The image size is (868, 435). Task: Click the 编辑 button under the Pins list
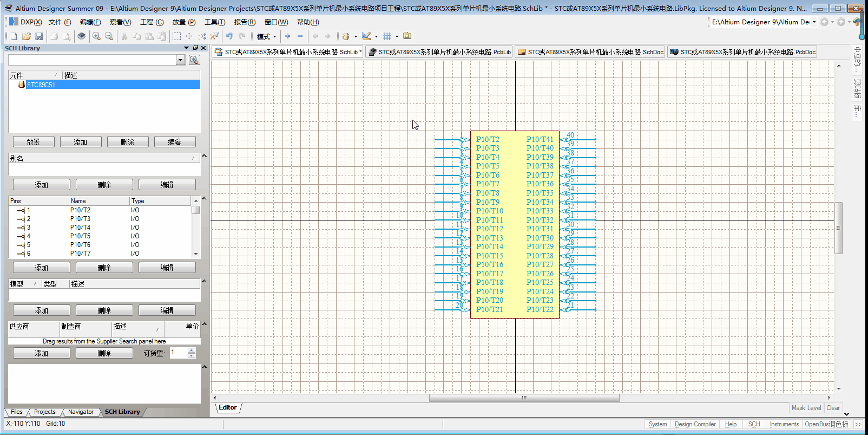point(167,268)
